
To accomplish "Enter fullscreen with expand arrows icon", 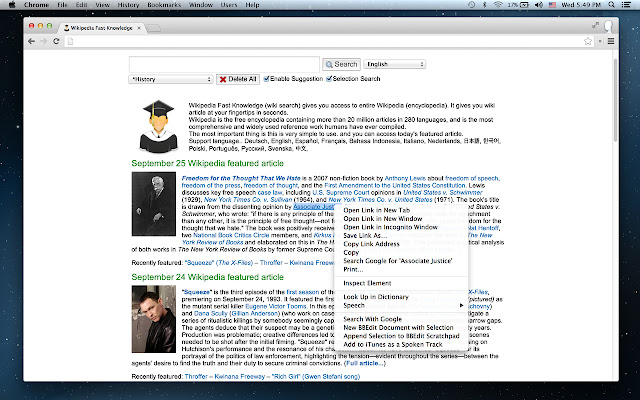I will pyautogui.click(x=596, y=25).
